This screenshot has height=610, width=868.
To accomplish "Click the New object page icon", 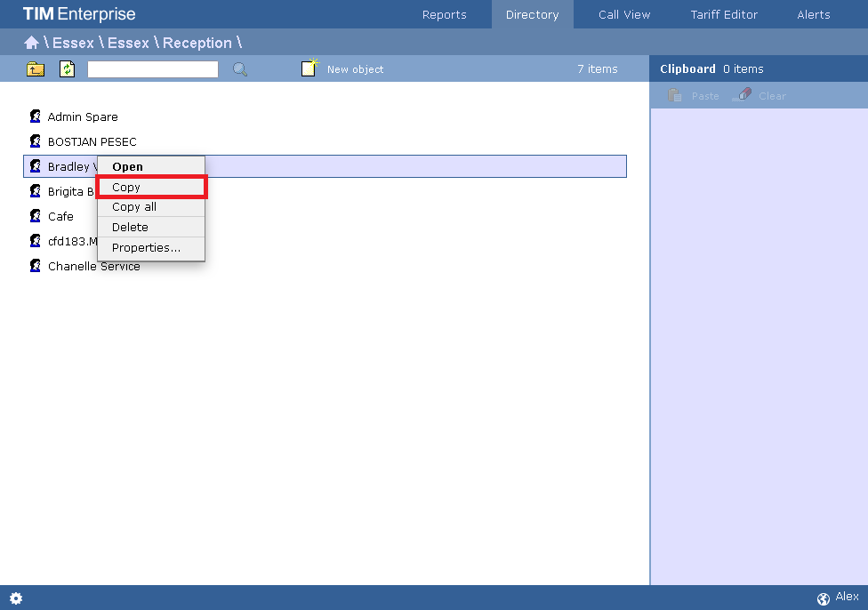I will (309, 68).
